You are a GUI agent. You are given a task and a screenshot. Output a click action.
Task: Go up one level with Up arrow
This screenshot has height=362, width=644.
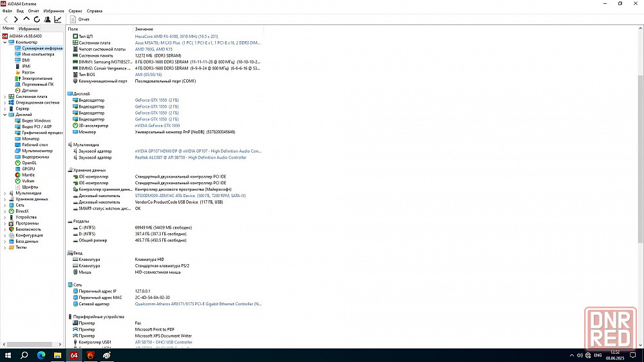[x=26, y=19]
